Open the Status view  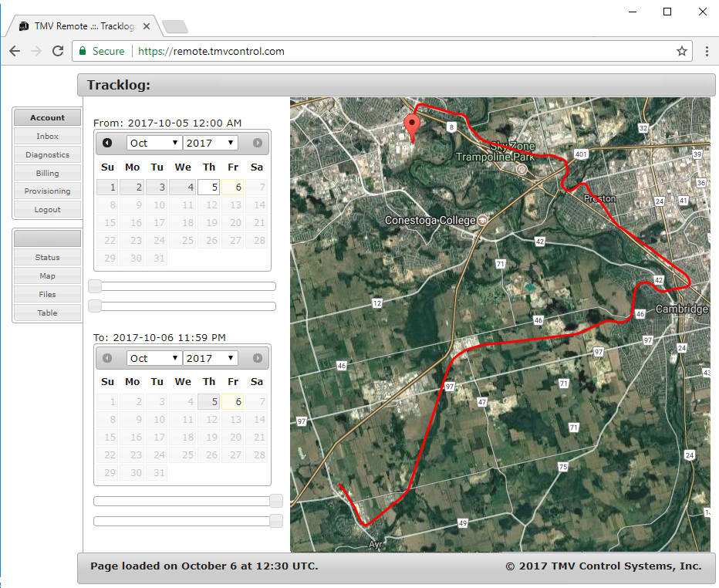pos(47,257)
